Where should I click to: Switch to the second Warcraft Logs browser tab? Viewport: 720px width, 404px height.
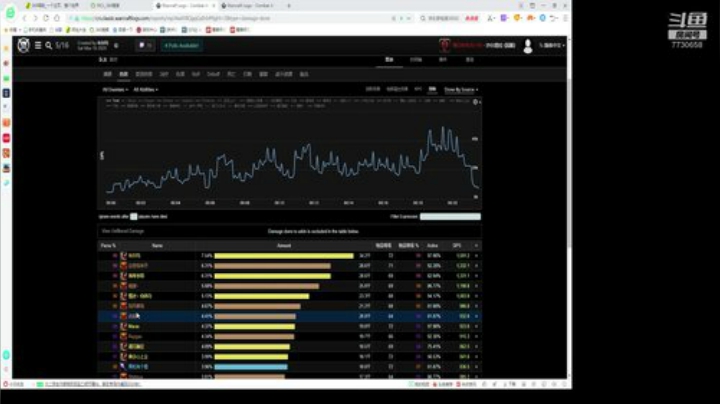point(248,6)
